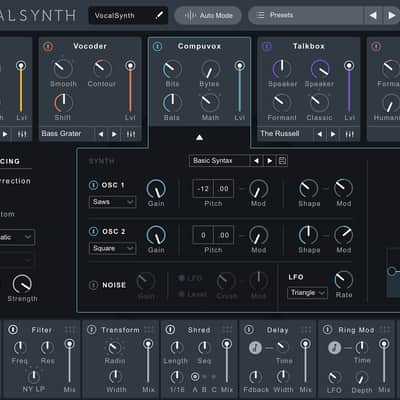Click OSC 1 pitch semitone field -12

[x=203, y=189]
